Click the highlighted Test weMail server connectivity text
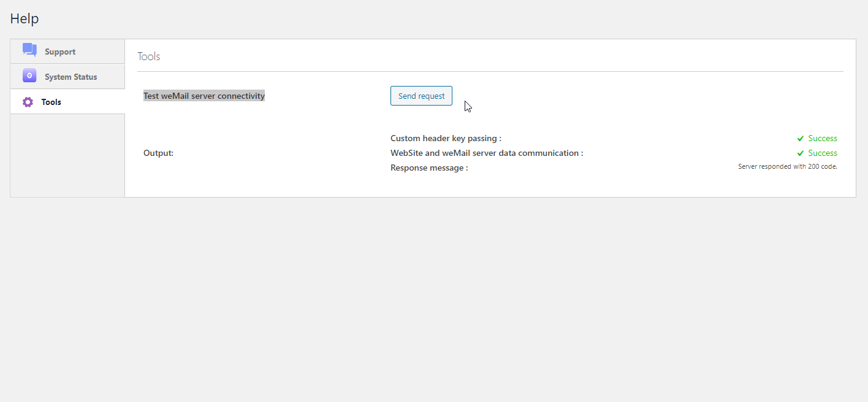Image resolution: width=868 pixels, height=402 pixels. [204, 96]
